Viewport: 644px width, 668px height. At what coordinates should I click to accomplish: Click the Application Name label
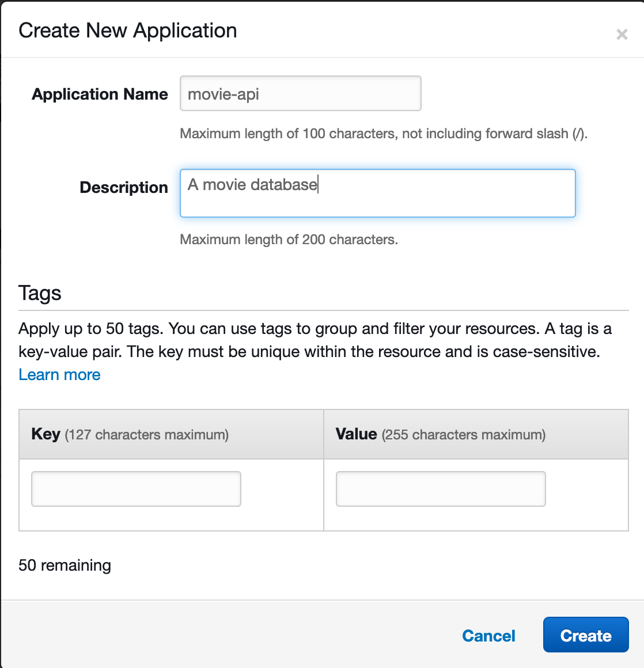coord(100,94)
